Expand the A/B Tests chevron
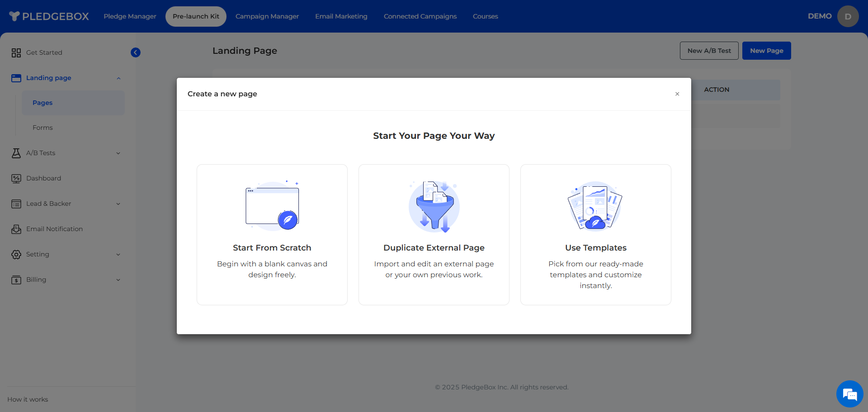This screenshot has height=412, width=868. [118, 153]
